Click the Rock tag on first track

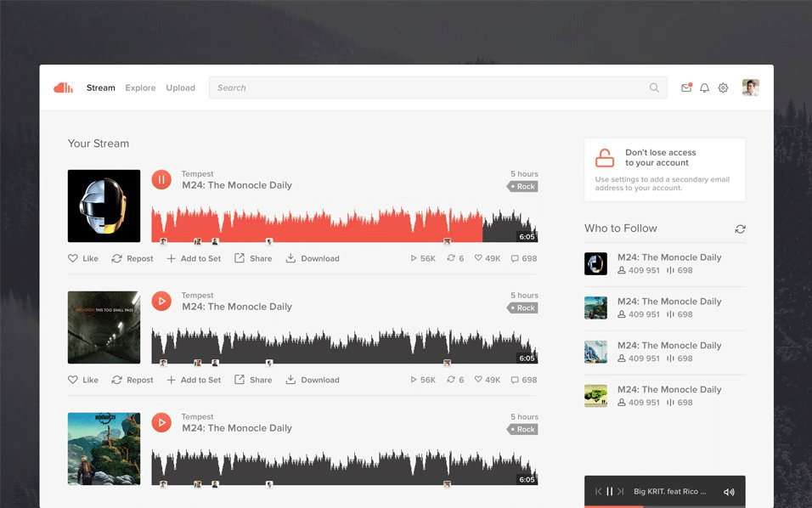tap(522, 186)
